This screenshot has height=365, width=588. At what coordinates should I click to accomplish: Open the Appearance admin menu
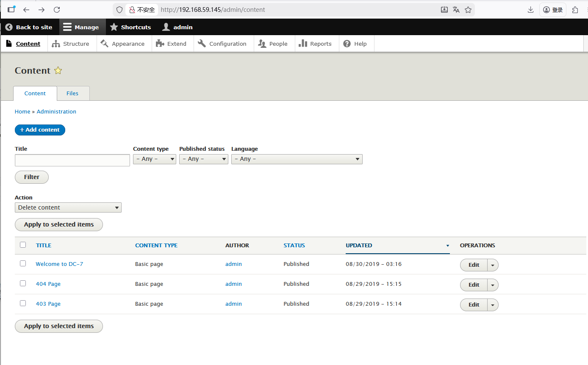pyautogui.click(x=124, y=44)
